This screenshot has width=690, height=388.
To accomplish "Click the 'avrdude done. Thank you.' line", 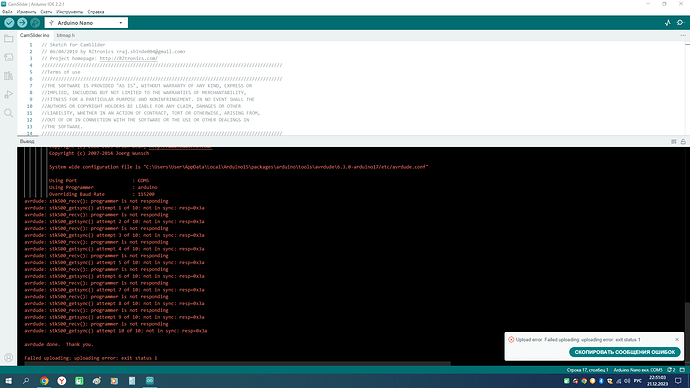I will (x=59, y=344).
